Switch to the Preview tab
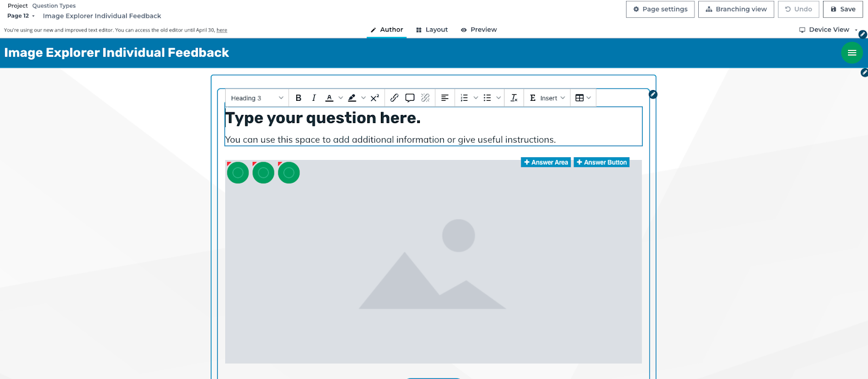 click(479, 30)
